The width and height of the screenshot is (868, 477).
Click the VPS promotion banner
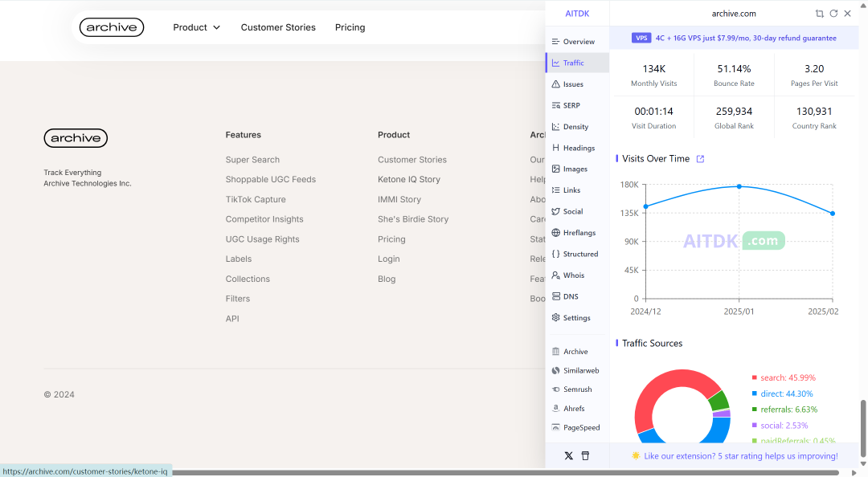point(734,39)
